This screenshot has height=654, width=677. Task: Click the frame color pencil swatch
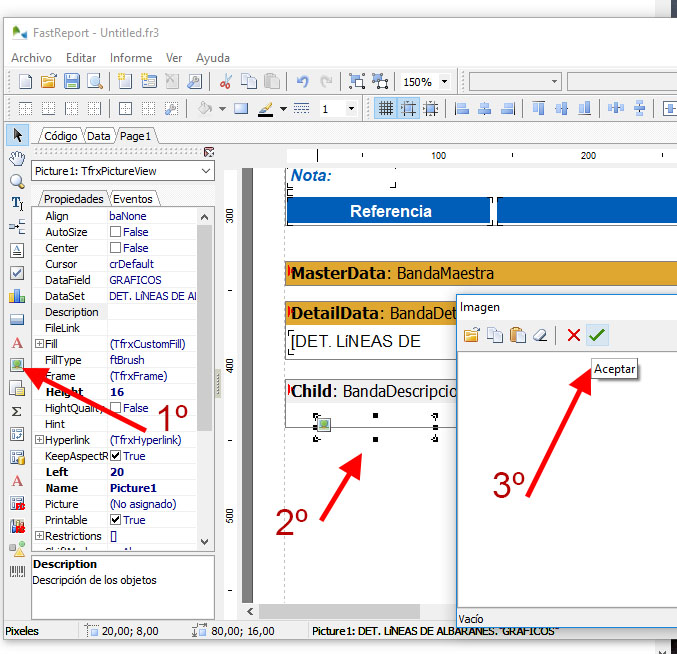click(x=266, y=108)
